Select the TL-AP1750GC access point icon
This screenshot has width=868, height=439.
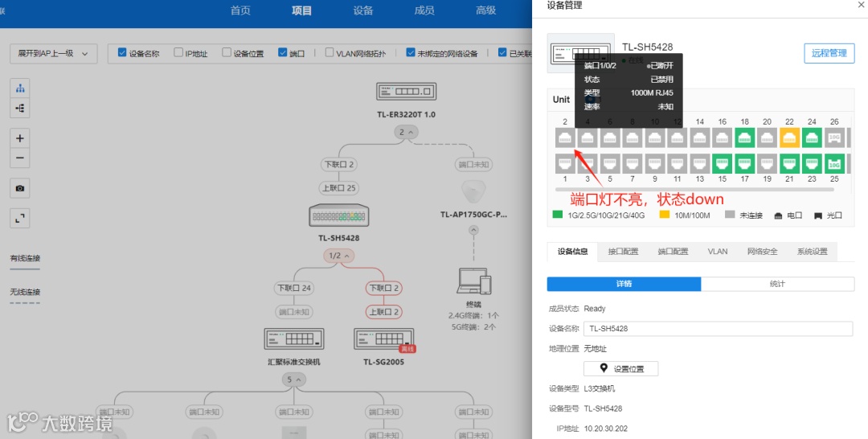pyautogui.click(x=473, y=192)
